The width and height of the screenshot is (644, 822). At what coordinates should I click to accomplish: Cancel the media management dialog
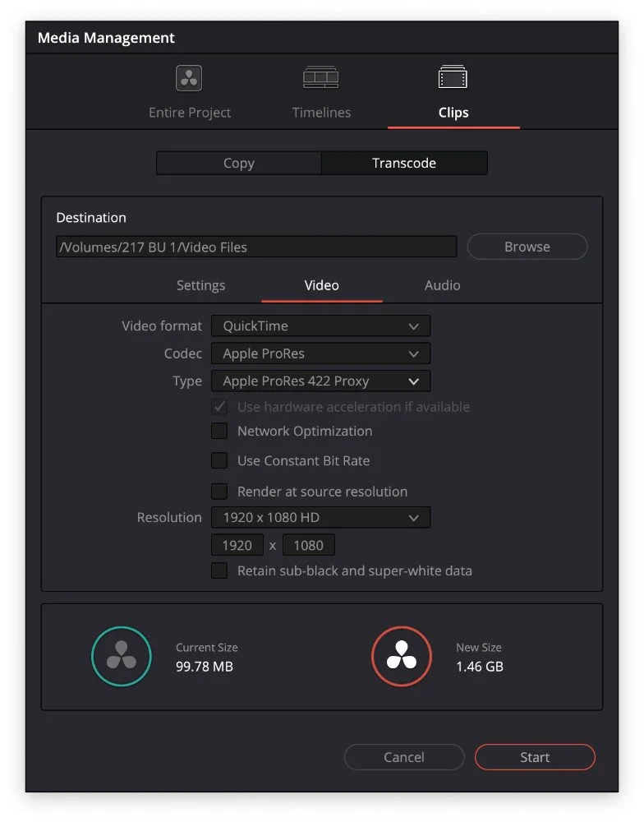[x=404, y=757]
